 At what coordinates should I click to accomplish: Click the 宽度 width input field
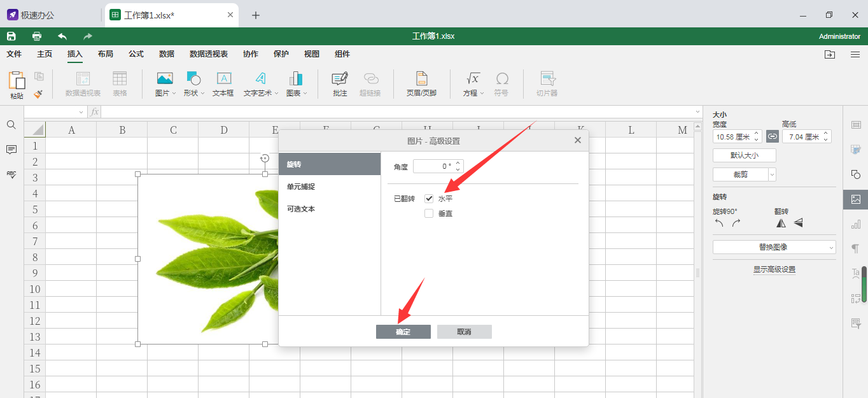tap(733, 136)
